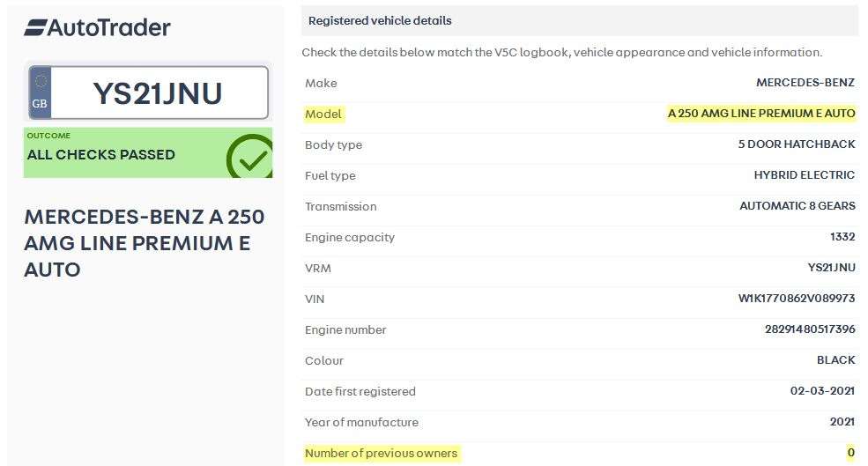This screenshot has height=466, width=868.
Task: Click the YS21JNU registration plate
Action: (x=158, y=93)
